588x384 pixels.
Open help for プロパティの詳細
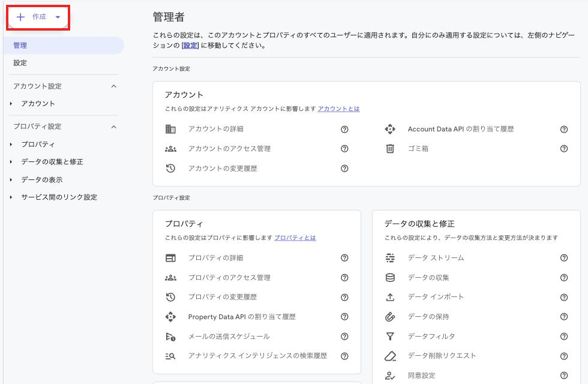[x=344, y=258]
